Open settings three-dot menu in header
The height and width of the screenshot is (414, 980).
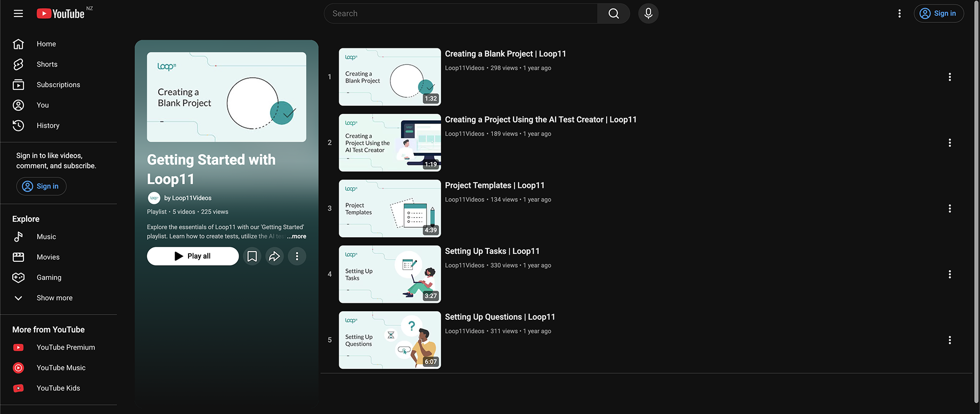point(900,13)
